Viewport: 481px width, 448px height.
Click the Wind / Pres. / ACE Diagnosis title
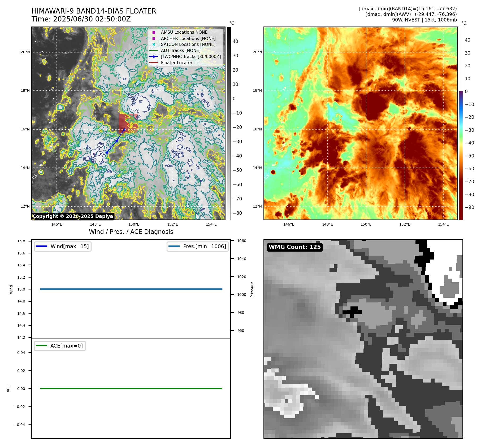point(131,232)
